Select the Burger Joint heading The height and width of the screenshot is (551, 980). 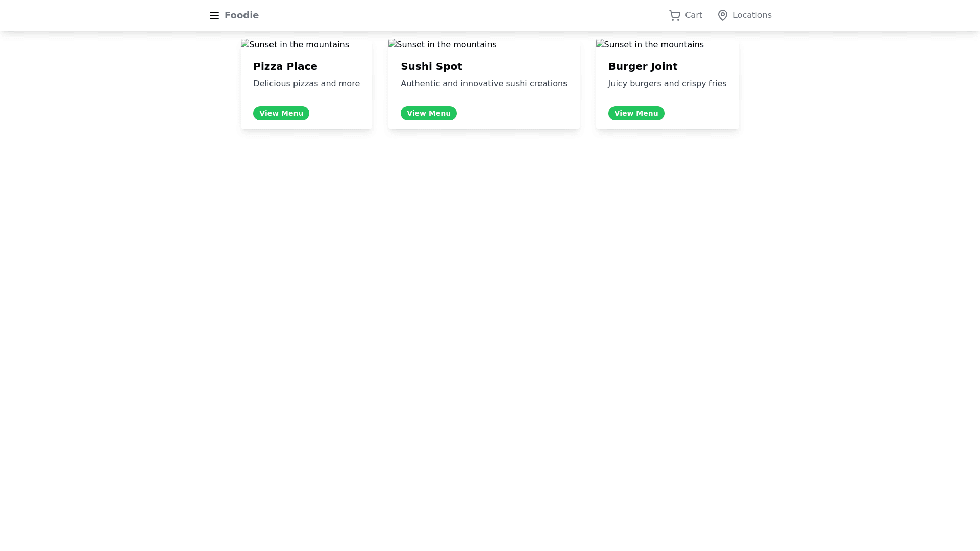[x=643, y=66]
